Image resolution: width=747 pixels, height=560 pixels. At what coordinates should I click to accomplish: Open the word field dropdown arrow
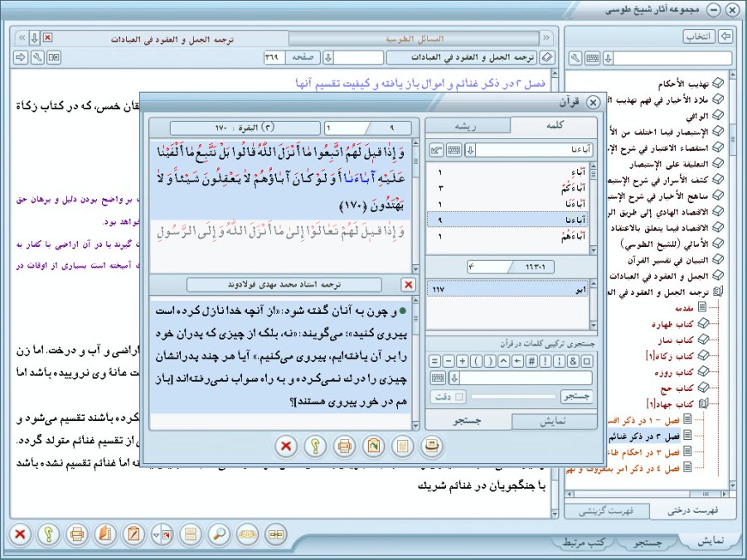[x=470, y=150]
